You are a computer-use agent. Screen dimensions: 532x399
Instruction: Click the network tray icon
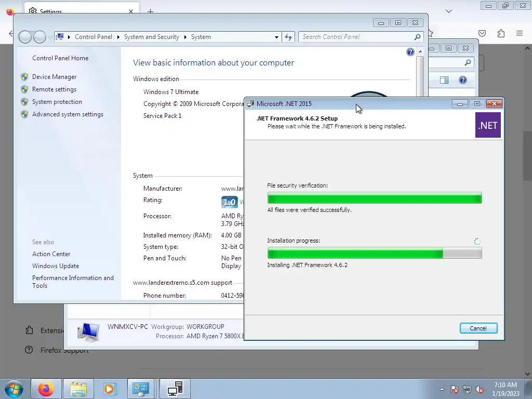[467, 389]
